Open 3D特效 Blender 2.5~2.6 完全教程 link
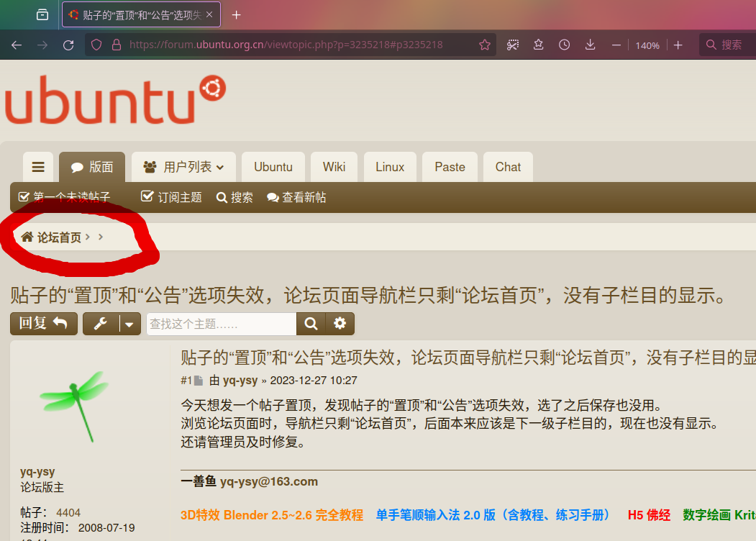Viewport: 756px width, 541px height. tap(272, 515)
